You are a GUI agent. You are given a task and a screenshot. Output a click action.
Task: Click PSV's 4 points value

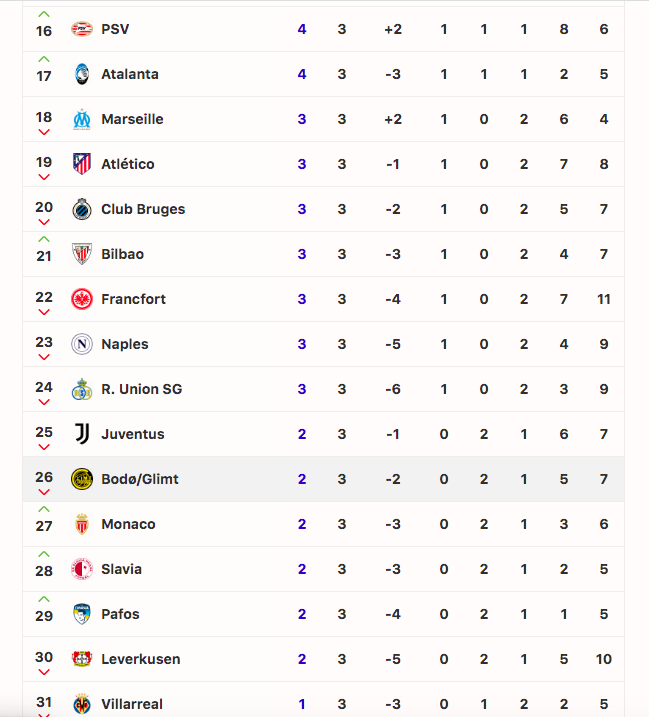click(x=302, y=29)
